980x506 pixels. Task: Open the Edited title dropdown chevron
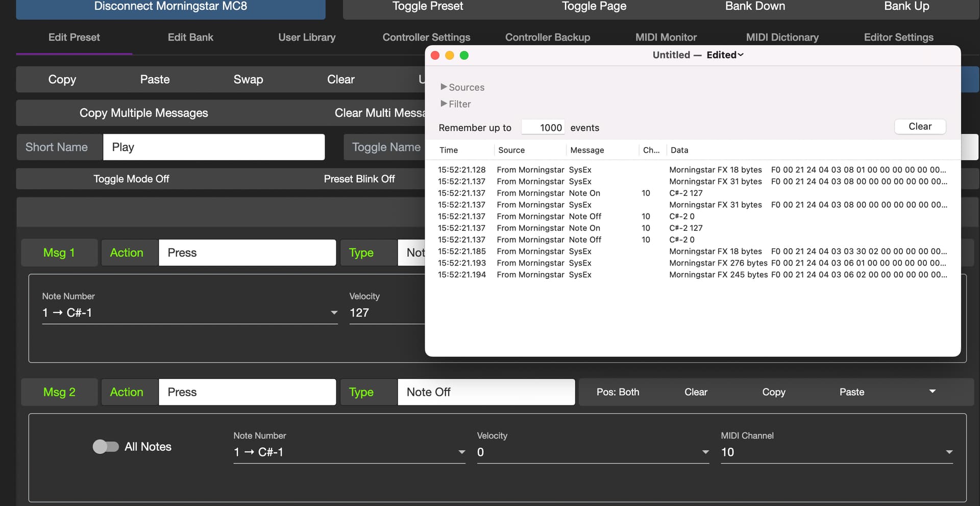click(741, 55)
